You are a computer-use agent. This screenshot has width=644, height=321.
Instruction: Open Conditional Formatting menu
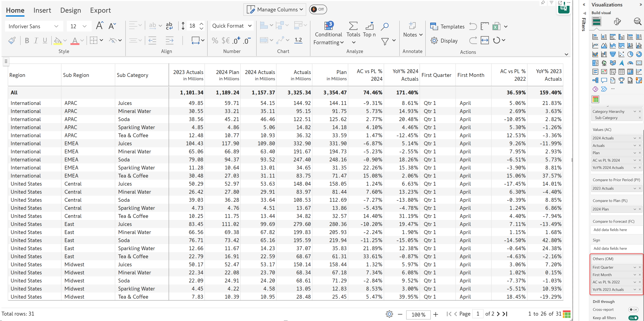point(328,34)
